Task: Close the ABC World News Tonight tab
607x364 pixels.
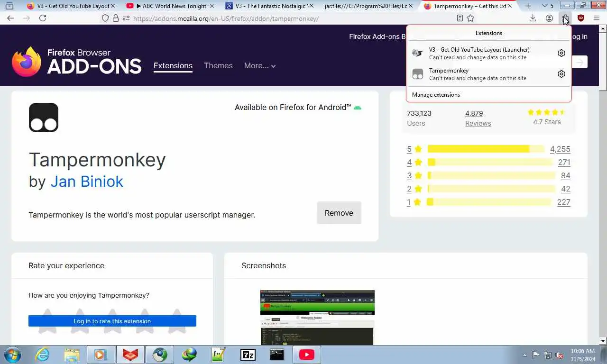Action: click(212, 6)
